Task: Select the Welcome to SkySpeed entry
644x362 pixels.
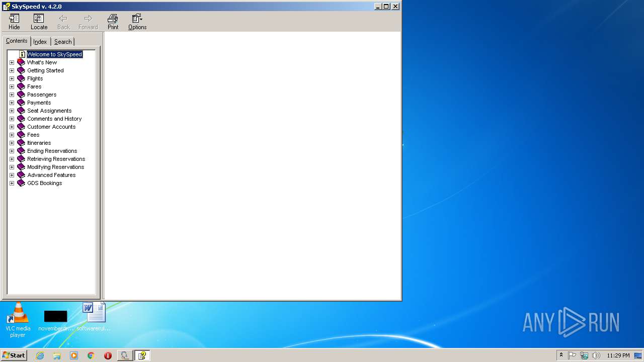Action: [x=54, y=54]
